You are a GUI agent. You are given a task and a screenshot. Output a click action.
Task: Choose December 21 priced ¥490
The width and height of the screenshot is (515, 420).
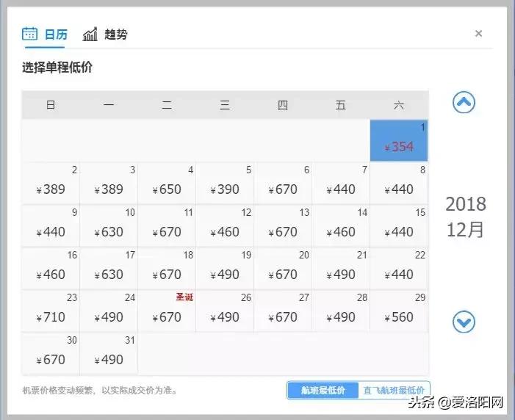click(x=341, y=268)
